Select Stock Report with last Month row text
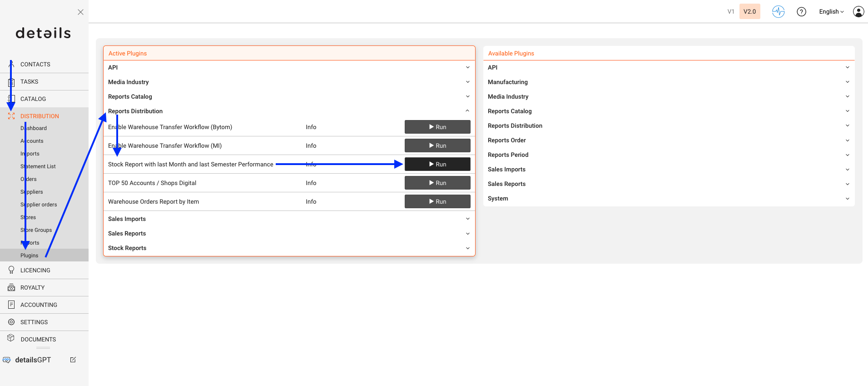Viewport: 868px width, 386px height. [x=191, y=164]
